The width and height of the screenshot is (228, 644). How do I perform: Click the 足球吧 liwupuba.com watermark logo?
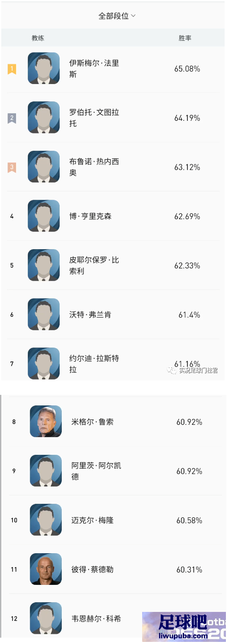click(184, 627)
